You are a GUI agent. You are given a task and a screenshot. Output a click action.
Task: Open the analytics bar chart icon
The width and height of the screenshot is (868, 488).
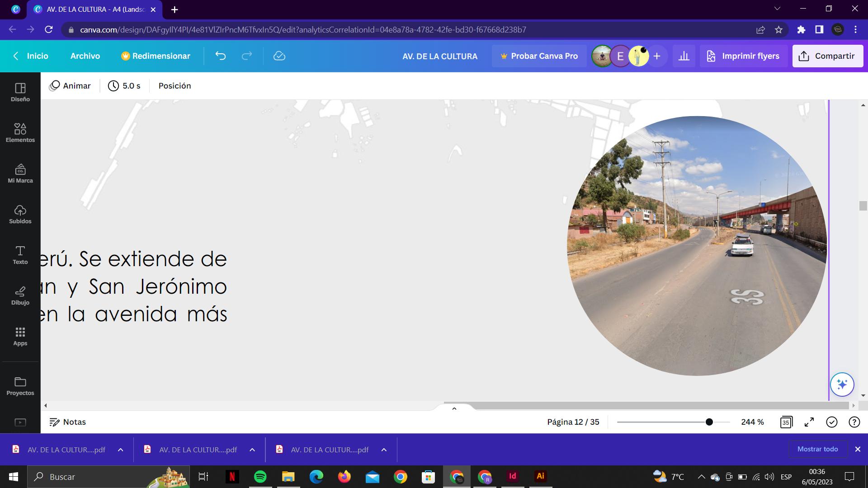(684, 56)
